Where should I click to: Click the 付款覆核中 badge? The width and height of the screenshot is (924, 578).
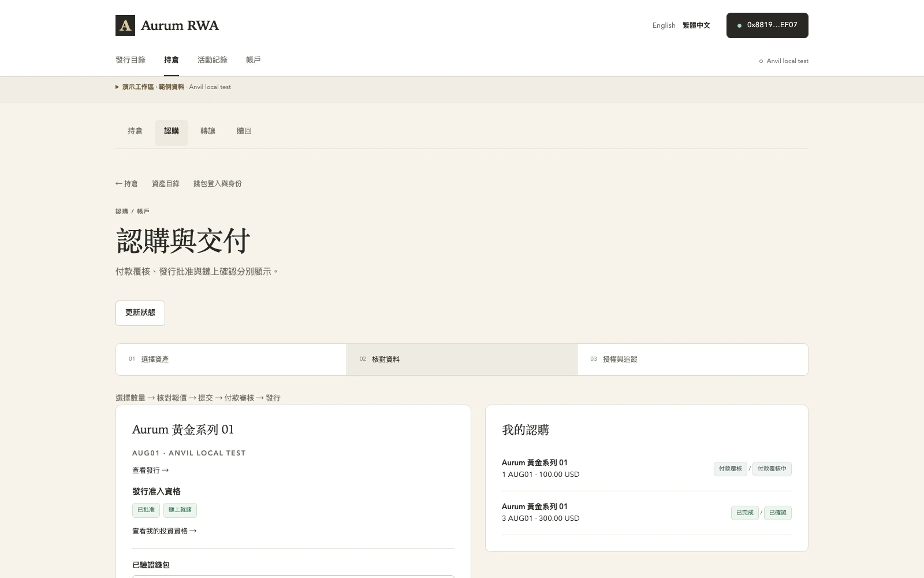[x=772, y=469]
